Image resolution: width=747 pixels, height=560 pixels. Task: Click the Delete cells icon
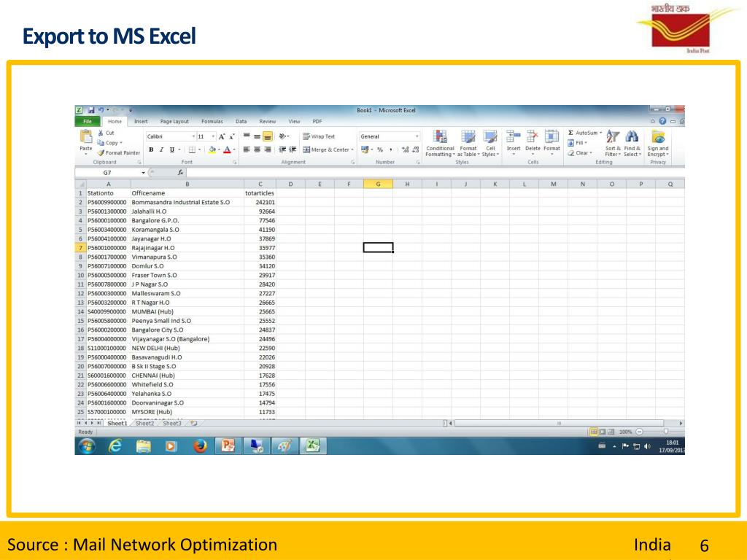(x=532, y=136)
